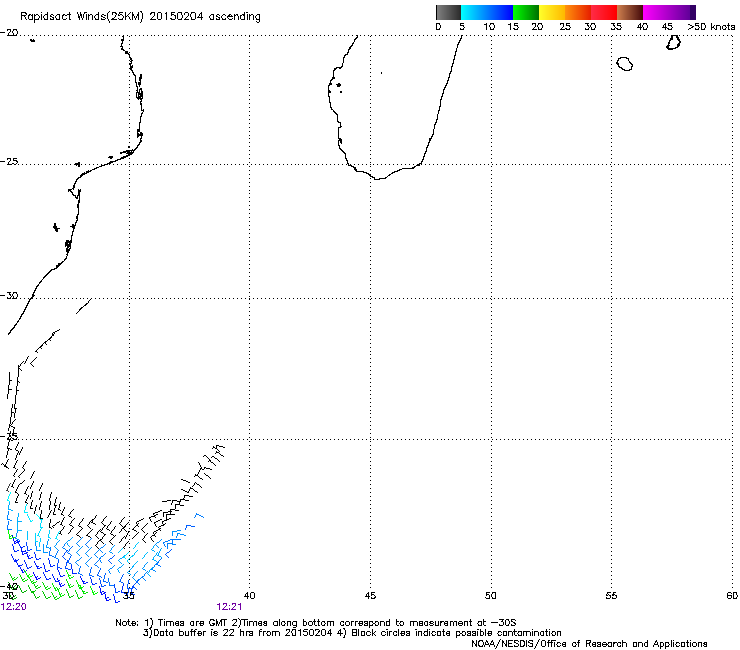Click longitude label 60 on bottom axis

pyautogui.click(x=732, y=595)
